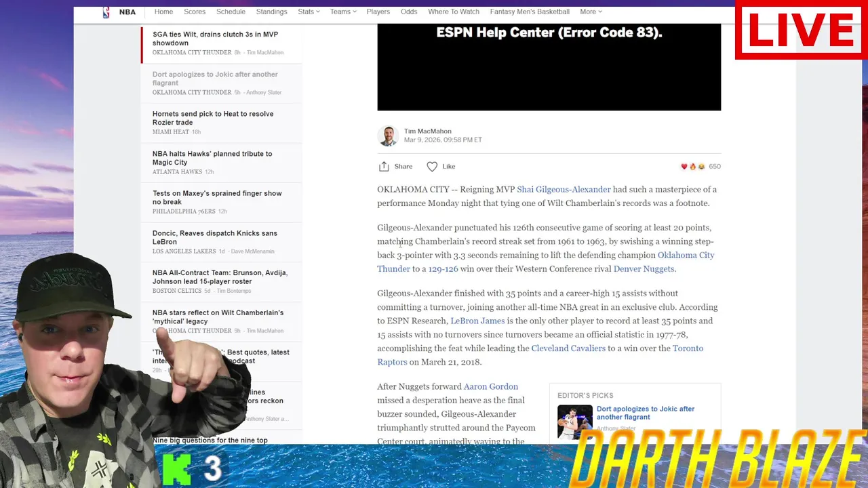868x488 pixels.
Task: Open the Standings tab
Action: coord(271,12)
